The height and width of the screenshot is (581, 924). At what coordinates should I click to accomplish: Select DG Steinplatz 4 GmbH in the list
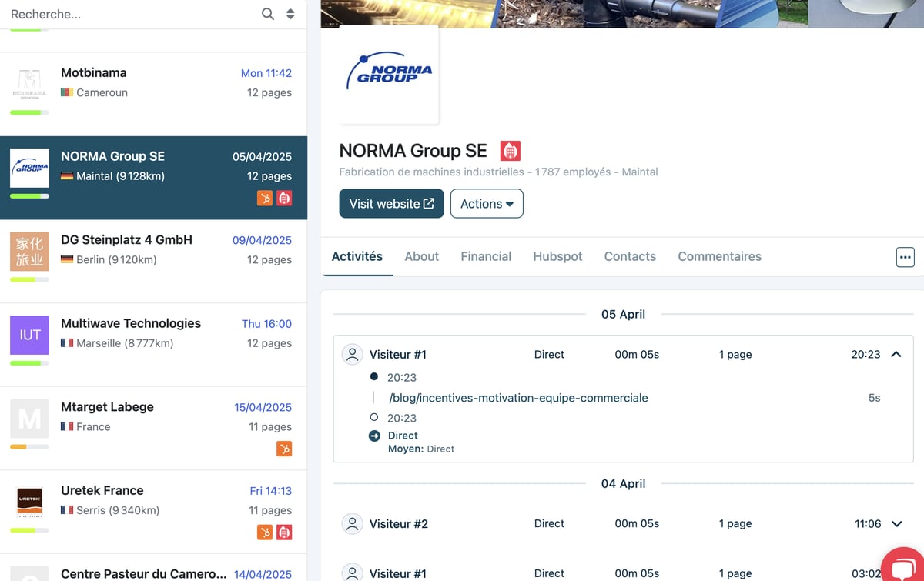(153, 261)
